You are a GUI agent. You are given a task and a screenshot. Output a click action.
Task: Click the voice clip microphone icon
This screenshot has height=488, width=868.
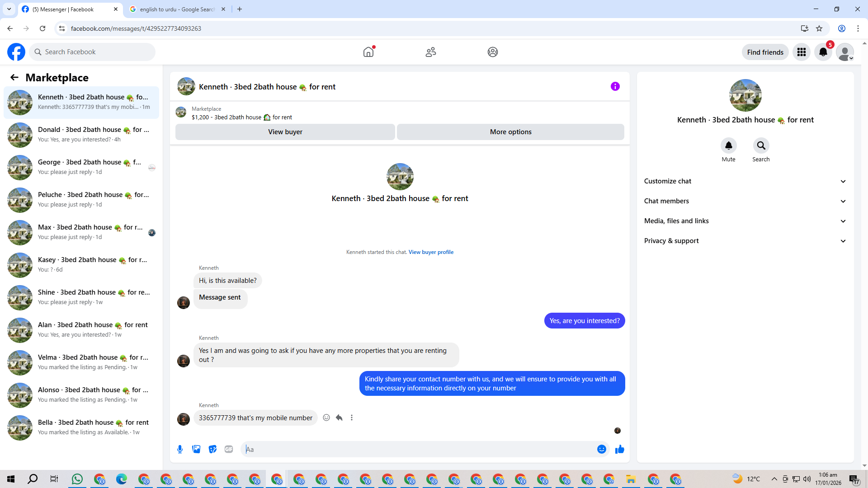180,449
